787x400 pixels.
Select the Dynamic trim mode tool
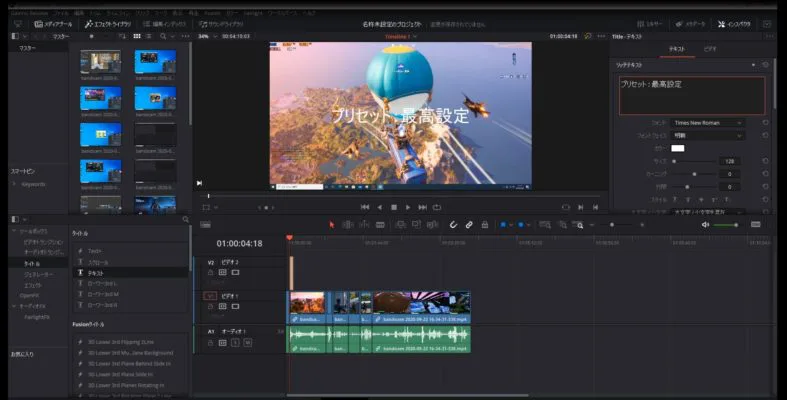tap(364, 225)
